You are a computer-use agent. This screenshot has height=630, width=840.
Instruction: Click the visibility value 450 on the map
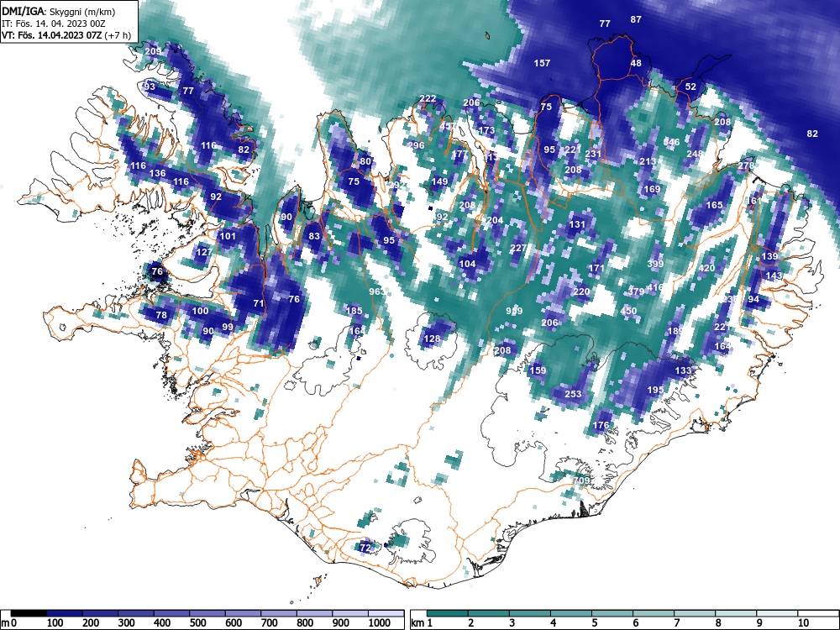[628, 311]
